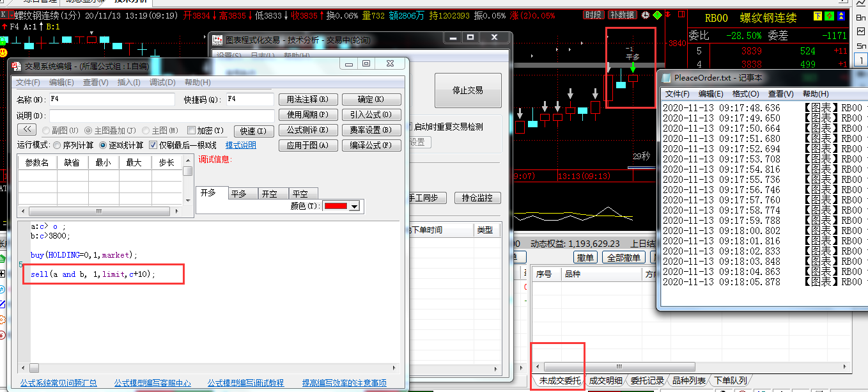Viewport: 868px width, 392px height.
Task: Switch to the 平多 tab
Action: click(x=242, y=193)
